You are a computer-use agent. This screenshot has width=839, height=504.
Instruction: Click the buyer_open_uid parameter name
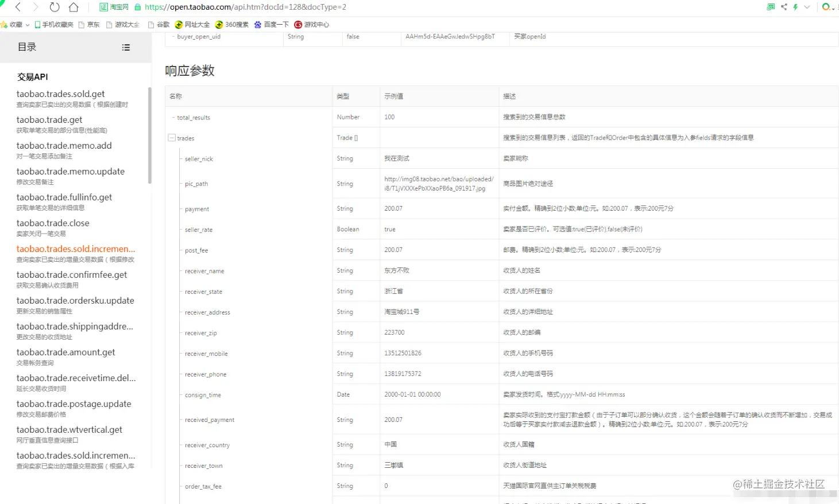point(199,36)
